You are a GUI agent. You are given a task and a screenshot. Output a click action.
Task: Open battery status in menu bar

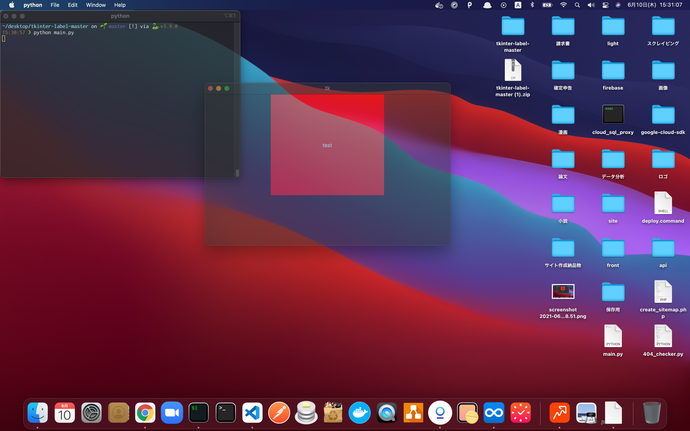(547, 5)
